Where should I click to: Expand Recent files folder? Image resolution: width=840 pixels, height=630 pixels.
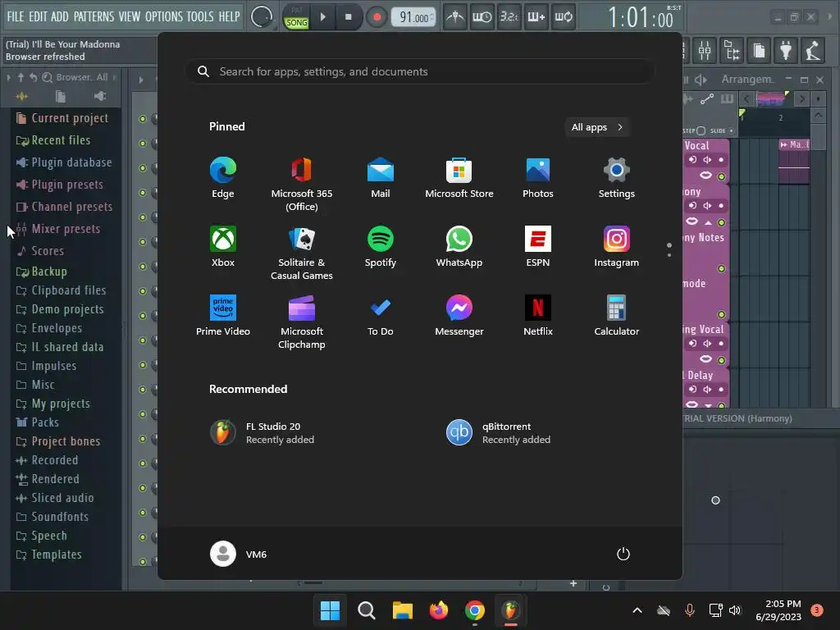click(x=53, y=140)
